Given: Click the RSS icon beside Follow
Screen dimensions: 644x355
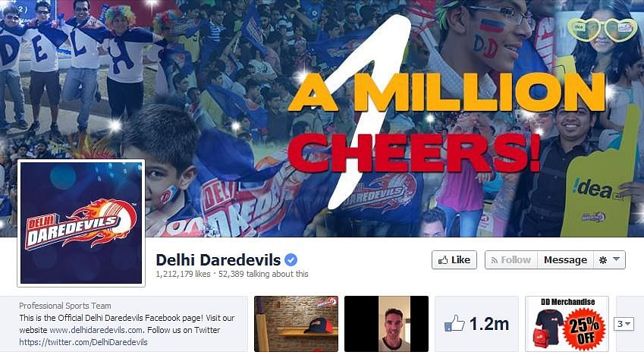Looking at the screenshot, I should (495, 260).
